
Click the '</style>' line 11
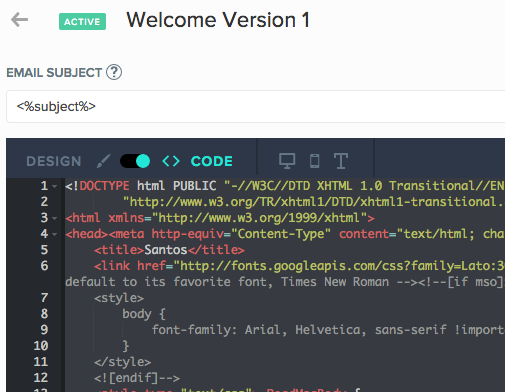click(122, 362)
